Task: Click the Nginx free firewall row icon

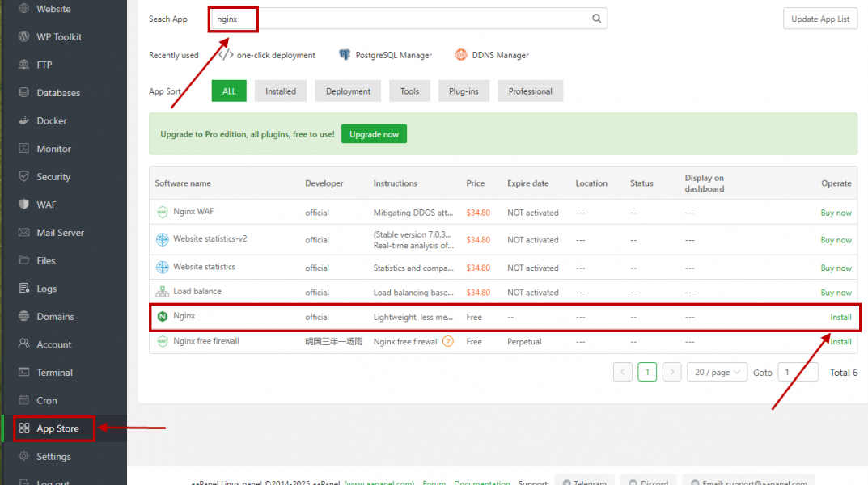Action: pos(163,341)
